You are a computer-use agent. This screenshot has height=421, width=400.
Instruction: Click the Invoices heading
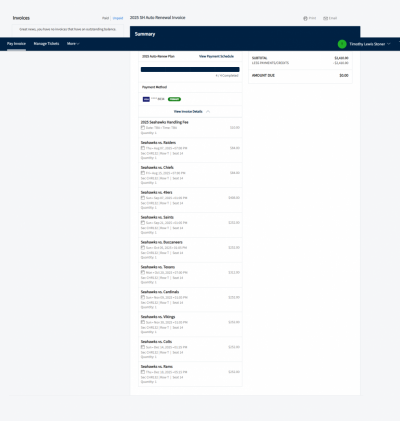(x=21, y=18)
